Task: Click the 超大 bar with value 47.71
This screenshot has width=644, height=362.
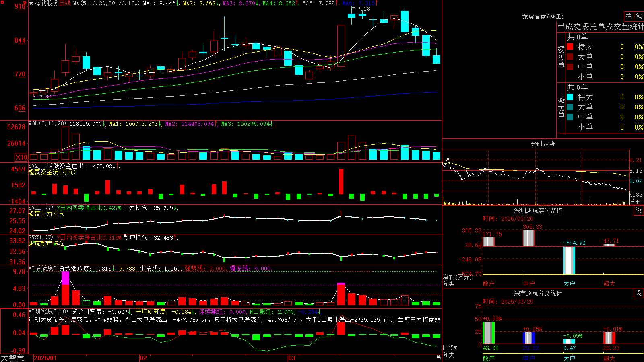Action: point(609,245)
